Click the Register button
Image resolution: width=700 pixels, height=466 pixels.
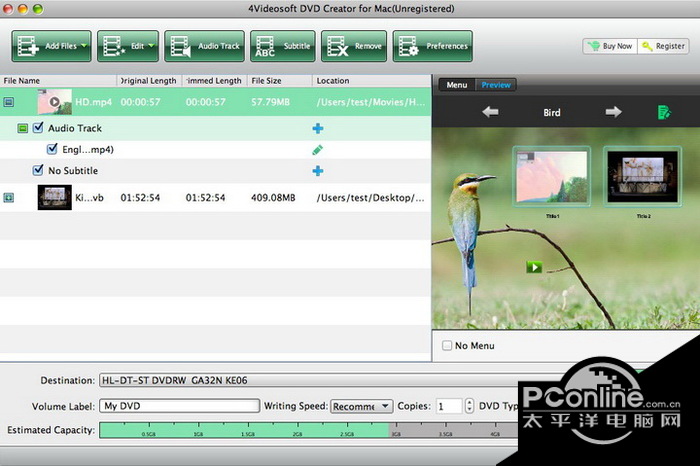(x=663, y=46)
